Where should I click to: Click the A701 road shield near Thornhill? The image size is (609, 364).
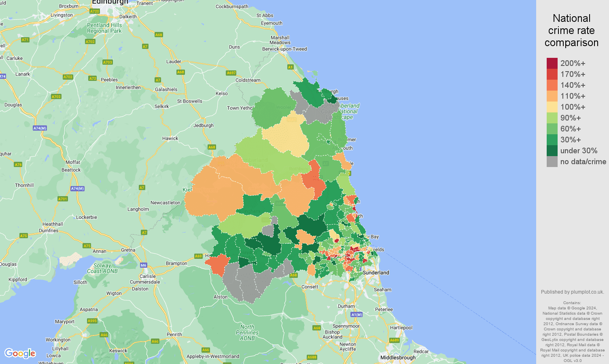(x=62, y=199)
